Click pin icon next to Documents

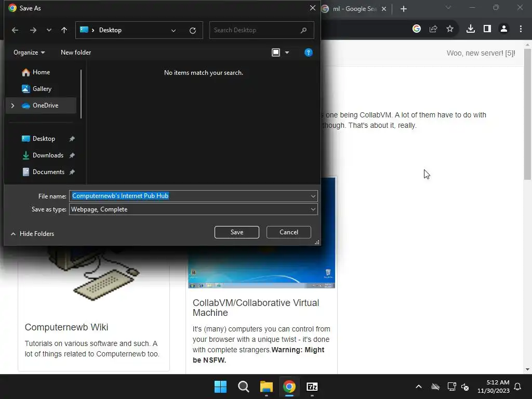point(72,172)
